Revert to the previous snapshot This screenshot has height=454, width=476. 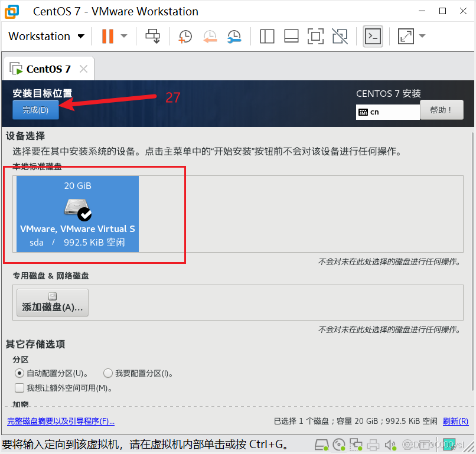(x=210, y=37)
